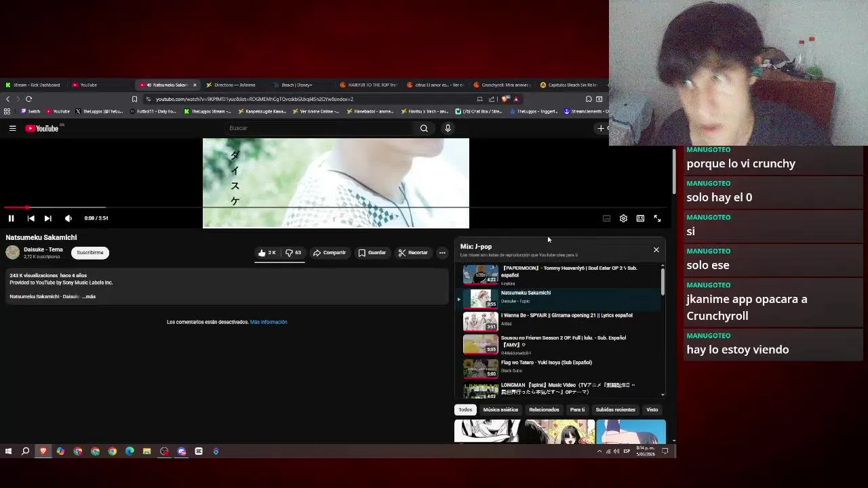Screen dimensions: 868x488
Task: Seek in the video progress bar
Action: pyautogui.click(x=336, y=207)
